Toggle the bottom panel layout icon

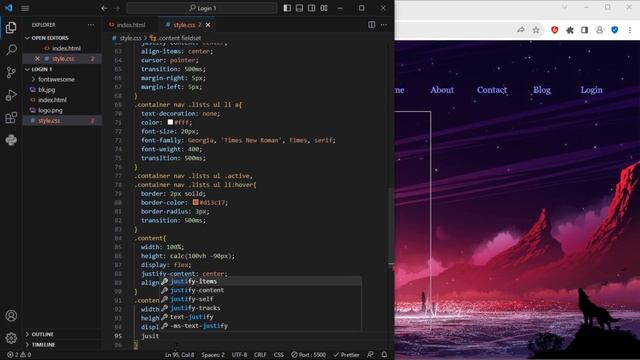coord(300,8)
